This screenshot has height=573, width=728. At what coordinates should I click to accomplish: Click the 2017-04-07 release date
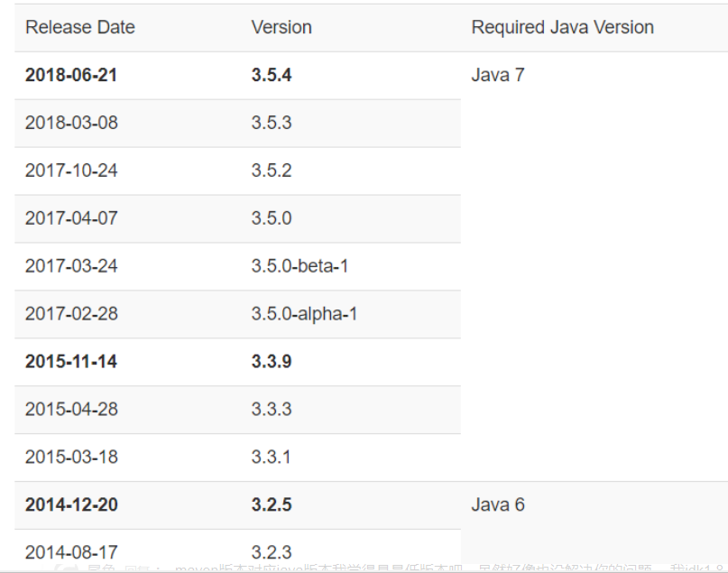[x=71, y=218]
